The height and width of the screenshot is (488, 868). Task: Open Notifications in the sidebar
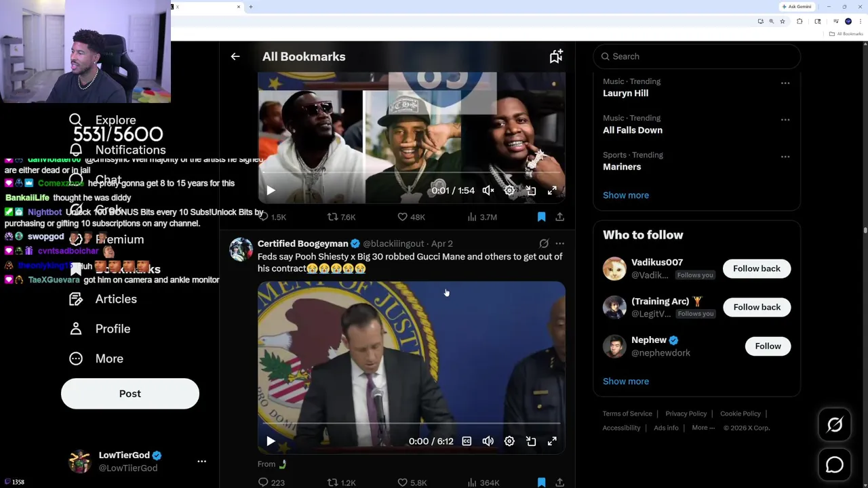click(117, 150)
